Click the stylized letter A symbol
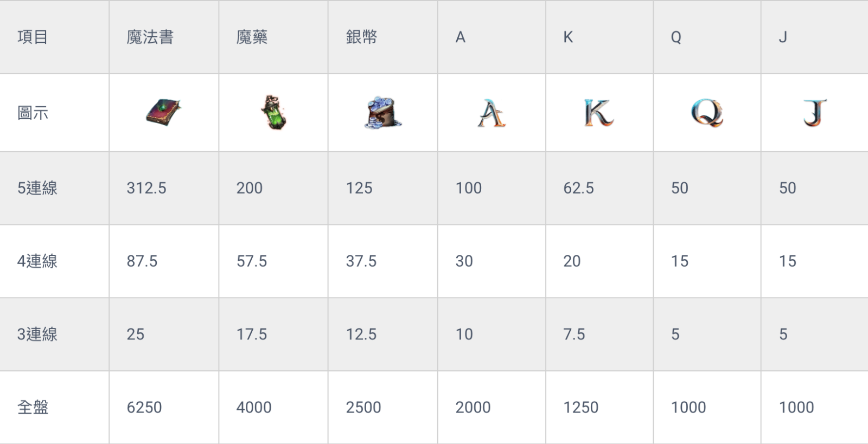The width and height of the screenshot is (868, 444). pyautogui.click(x=491, y=113)
